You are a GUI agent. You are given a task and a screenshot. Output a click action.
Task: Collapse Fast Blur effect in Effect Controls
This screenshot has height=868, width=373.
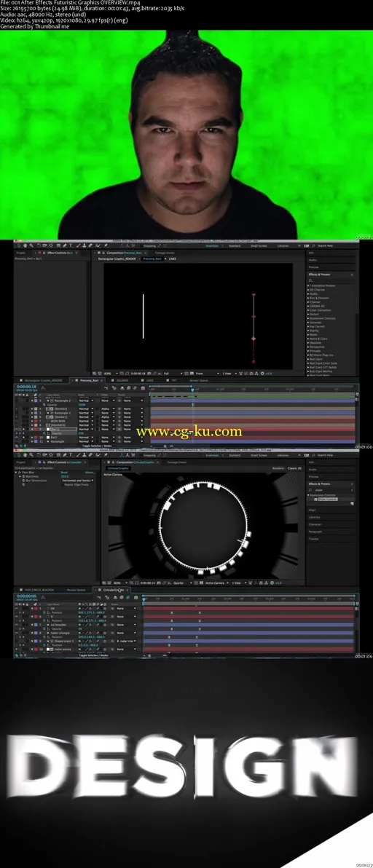[17, 472]
